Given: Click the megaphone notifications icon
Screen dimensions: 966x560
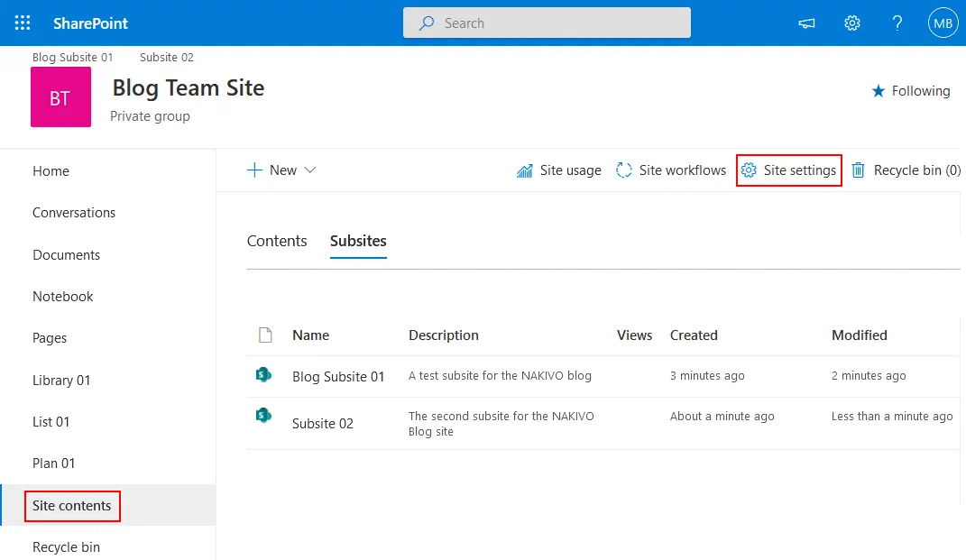Looking at the screenshot, I should coord(807,23).
